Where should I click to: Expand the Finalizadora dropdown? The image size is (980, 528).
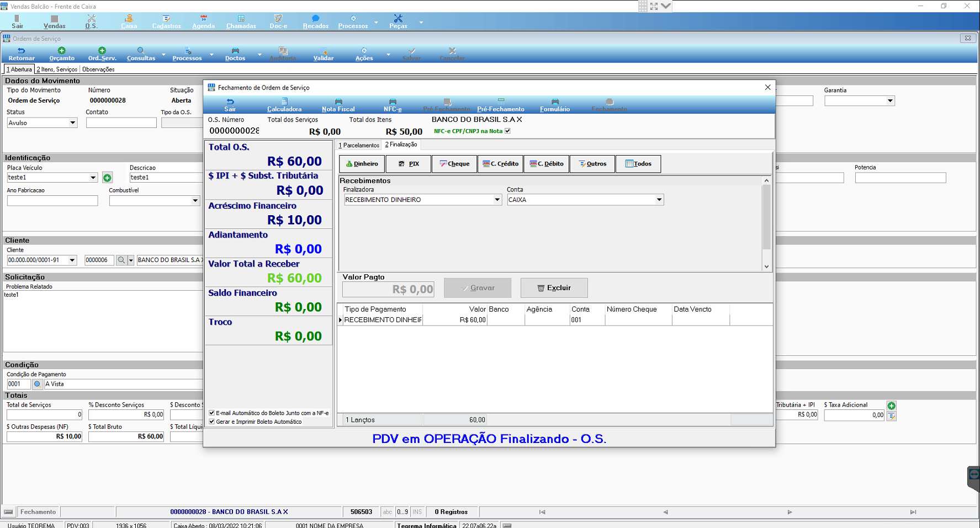497,200
